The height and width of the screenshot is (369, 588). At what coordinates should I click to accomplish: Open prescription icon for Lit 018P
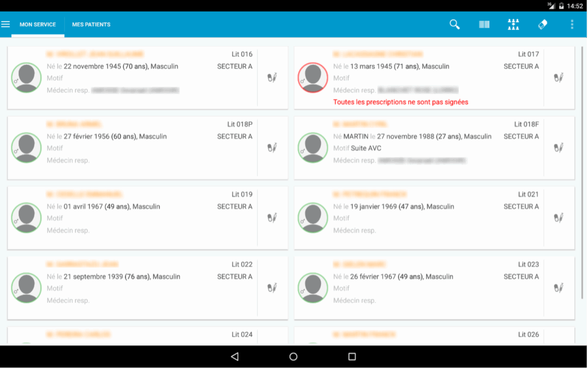coord(272,148)
